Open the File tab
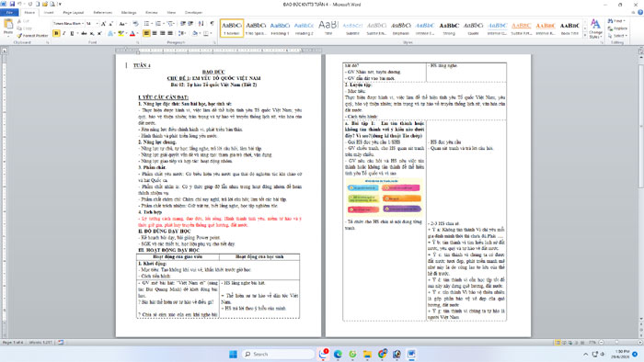644x362 pixels. pyautogui.click(x=9, y=13)
